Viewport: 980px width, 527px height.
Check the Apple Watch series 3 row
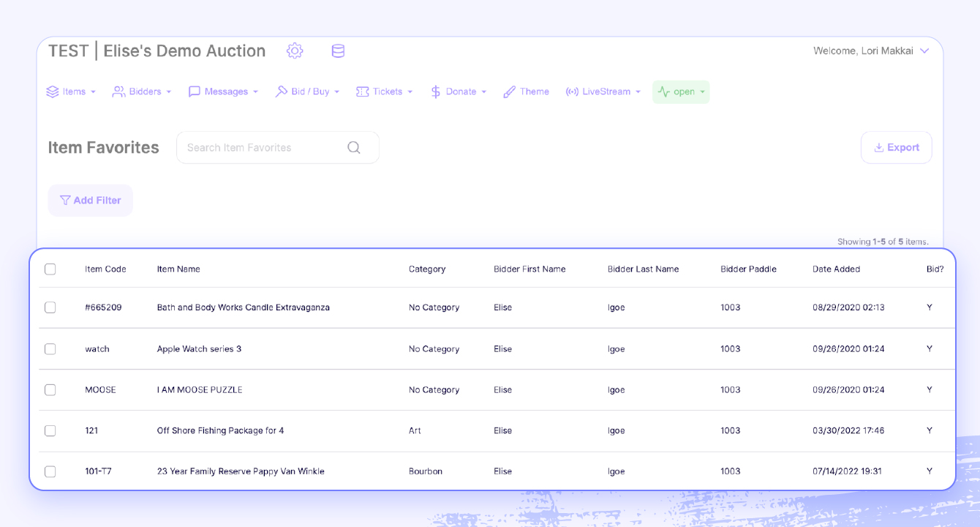pyautogui.click(x=50, y=349)
